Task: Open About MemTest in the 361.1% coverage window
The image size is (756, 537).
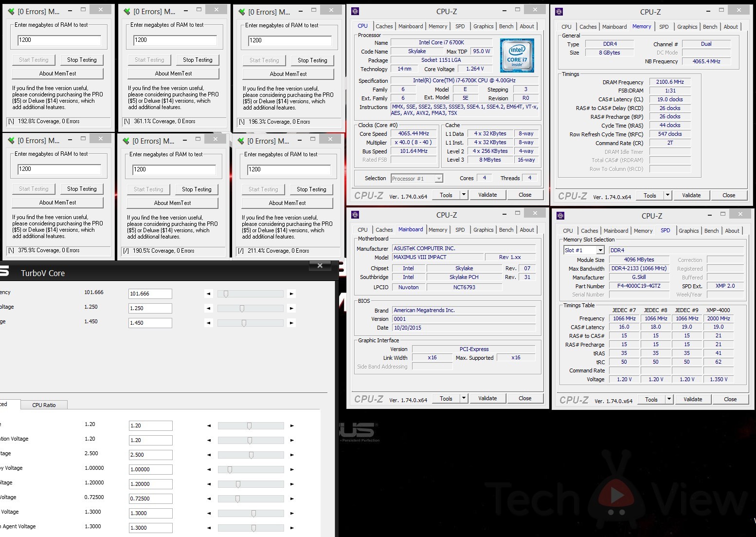Action: [173, 74]
